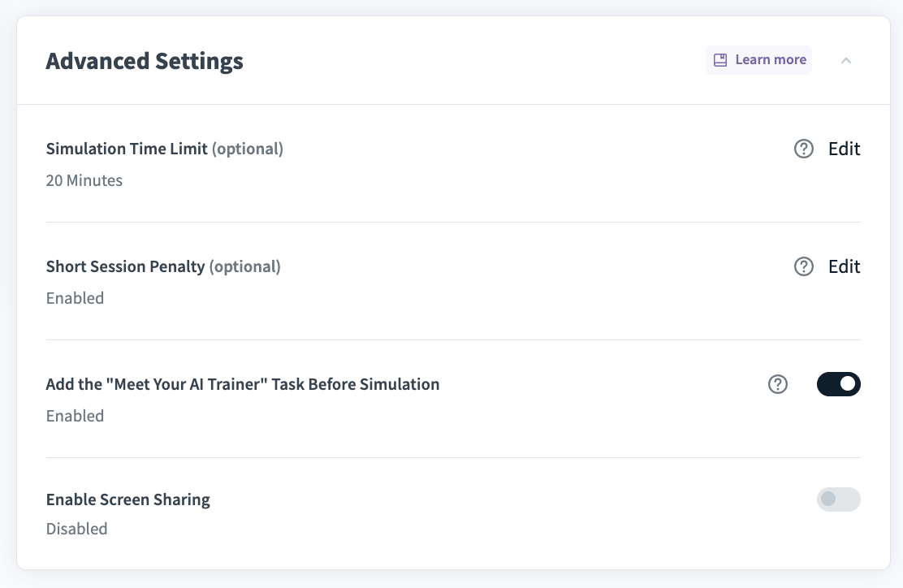Select the Simulation Time Limit label
Viewport: 903px width, 588px height.
click(127, 149)
